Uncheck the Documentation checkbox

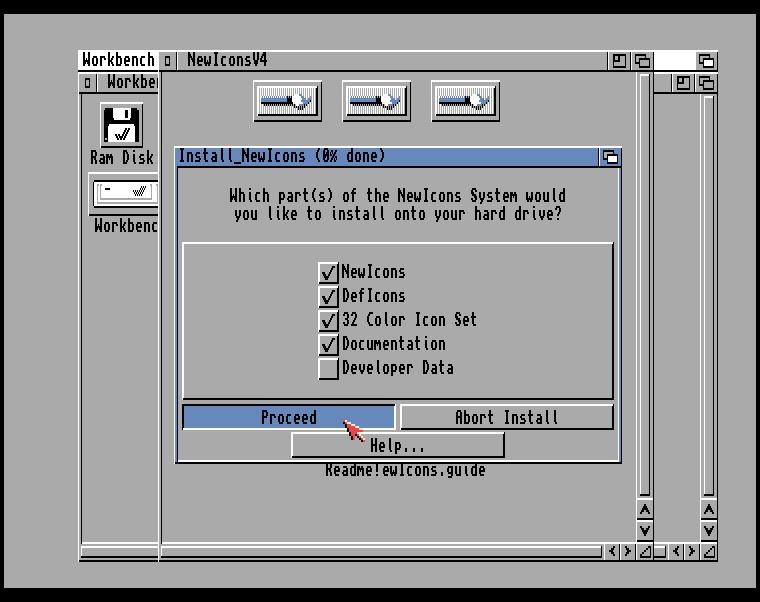point(328,344)
